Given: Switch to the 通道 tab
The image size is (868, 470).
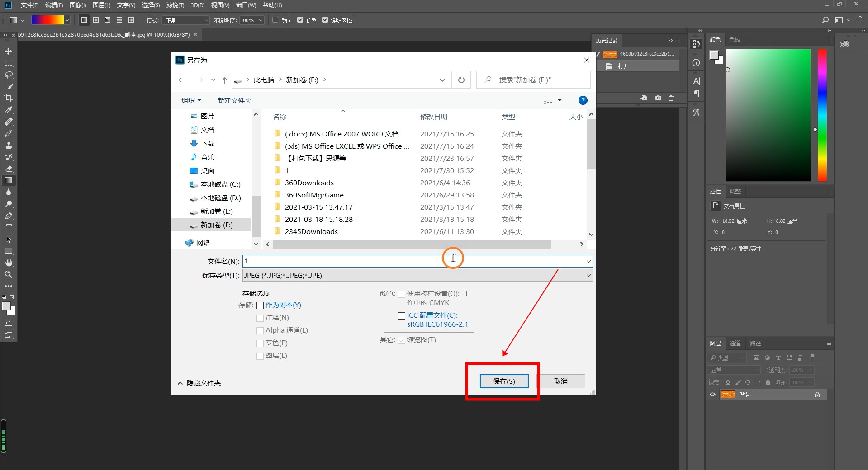Looking at the screenshot, I should tap(735, 343).
